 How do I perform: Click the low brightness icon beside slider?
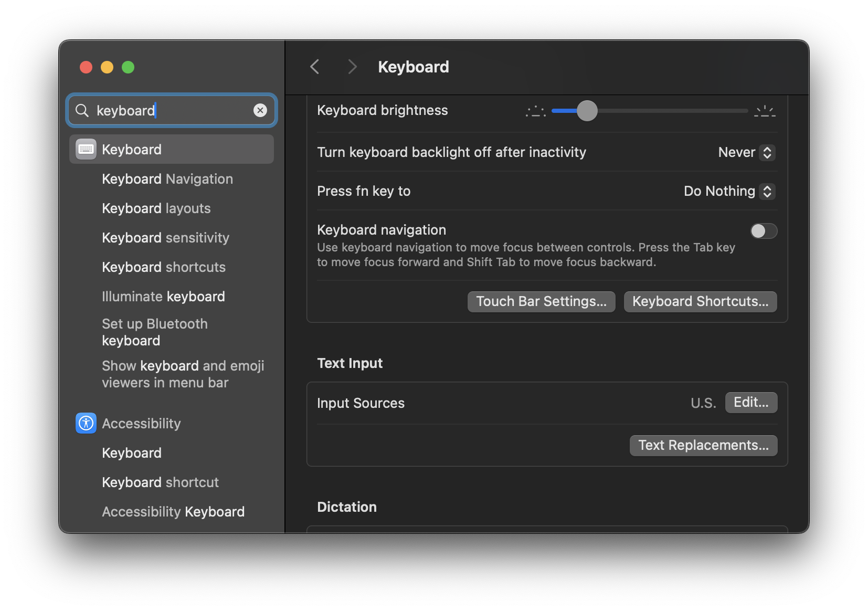[536, 111]
